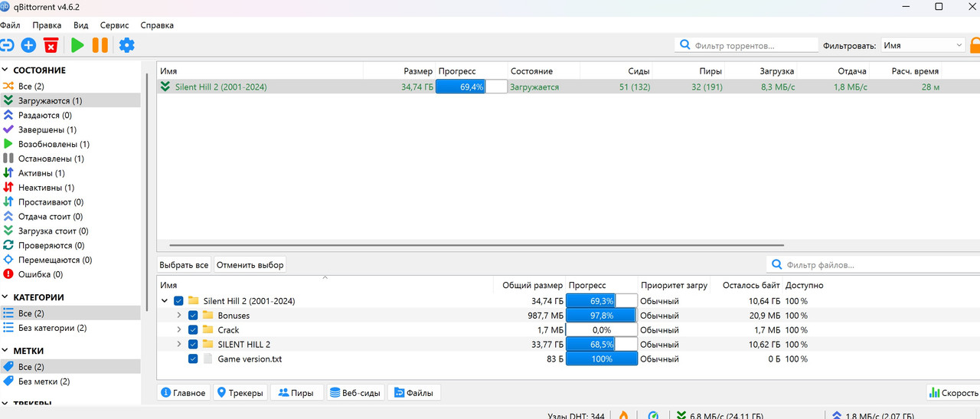This screenshot has height=419, width=980.
Task: Open the Файл menu
Action: coord(11,25)
